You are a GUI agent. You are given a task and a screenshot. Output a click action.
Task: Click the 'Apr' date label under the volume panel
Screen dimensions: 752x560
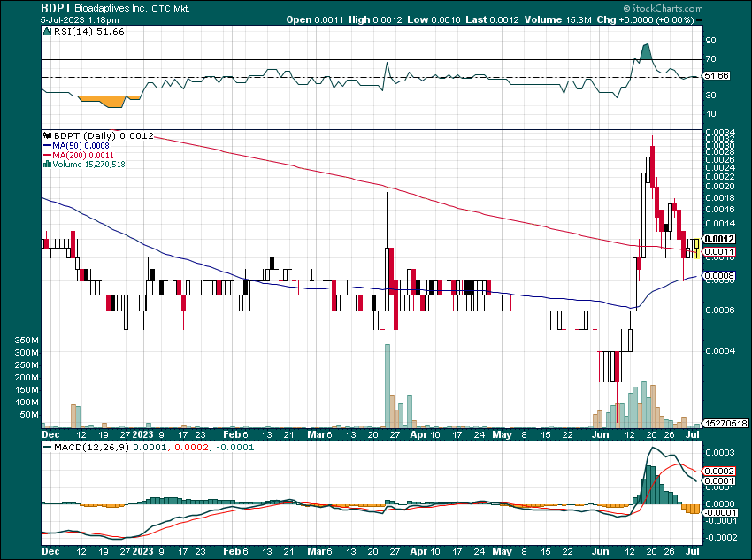418,434
